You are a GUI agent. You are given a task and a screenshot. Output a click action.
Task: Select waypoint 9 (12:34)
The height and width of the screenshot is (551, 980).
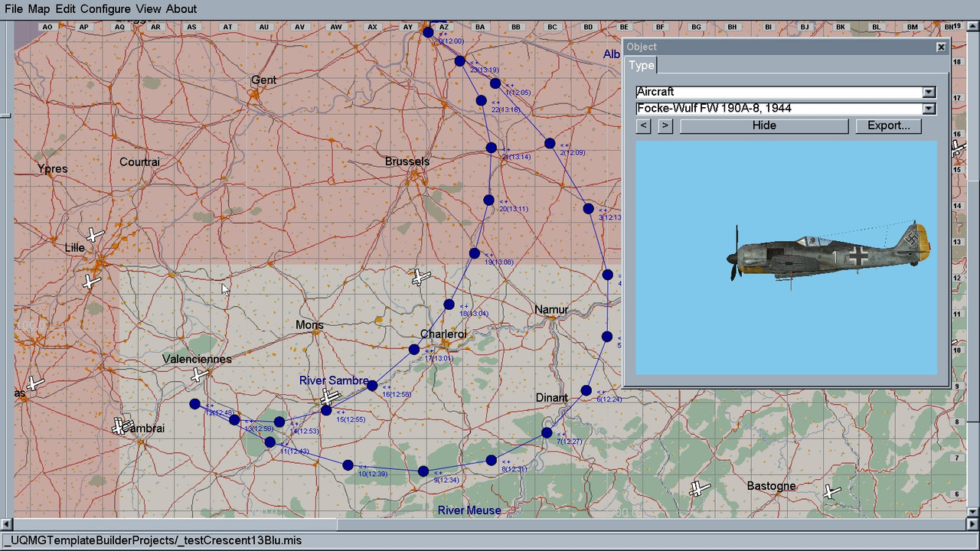point(423,471)
